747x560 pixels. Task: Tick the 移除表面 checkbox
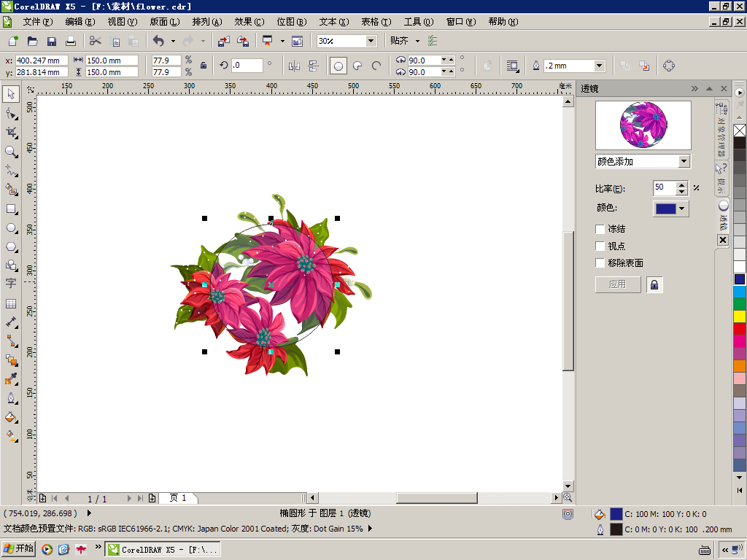[x=600, y=263]
